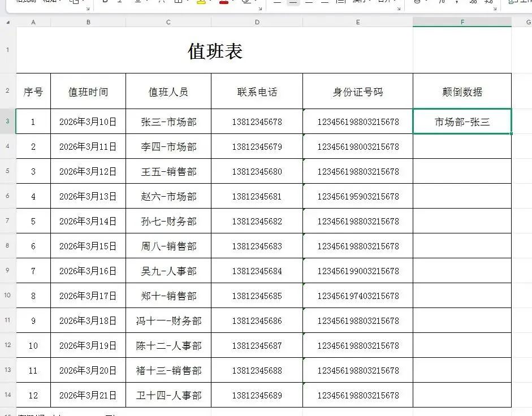
Task: Click phone cell 13812345680
Action: pyautogui.click(x=257, y=171)
